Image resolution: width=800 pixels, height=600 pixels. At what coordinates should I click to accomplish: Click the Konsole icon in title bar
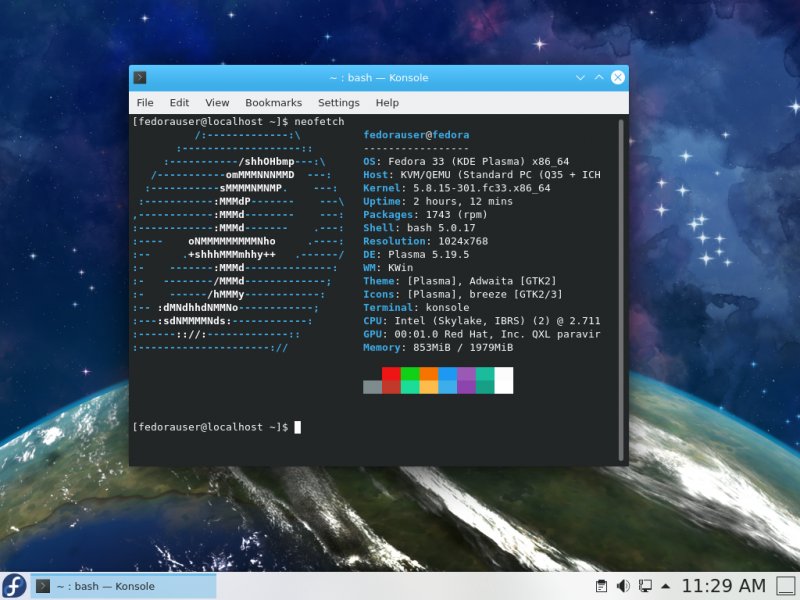pos(140,77)
